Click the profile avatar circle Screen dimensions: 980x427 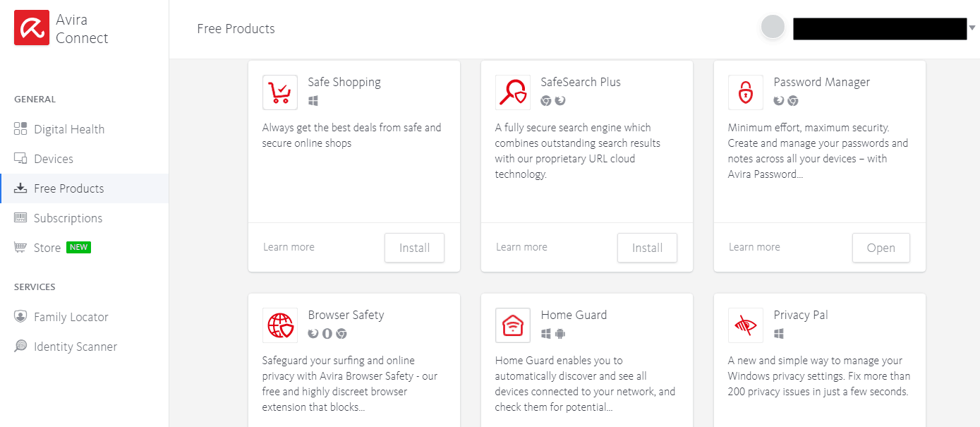pos(773,26)
